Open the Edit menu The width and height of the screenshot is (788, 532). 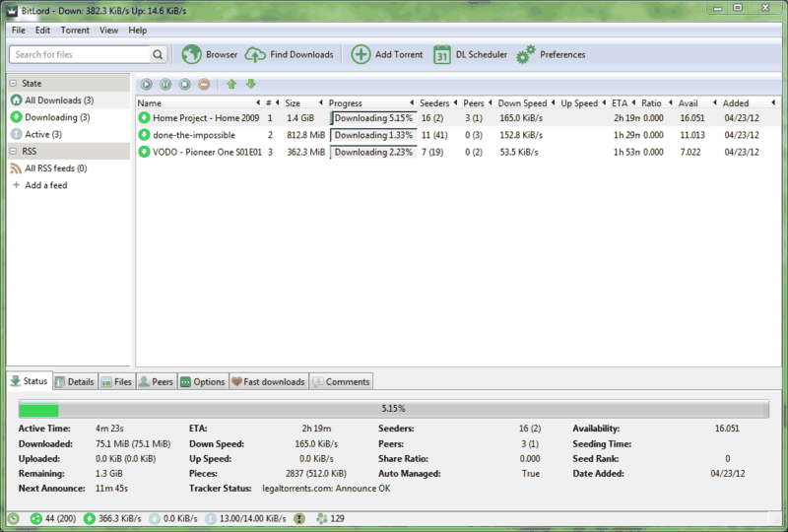[x=42, y=31]
